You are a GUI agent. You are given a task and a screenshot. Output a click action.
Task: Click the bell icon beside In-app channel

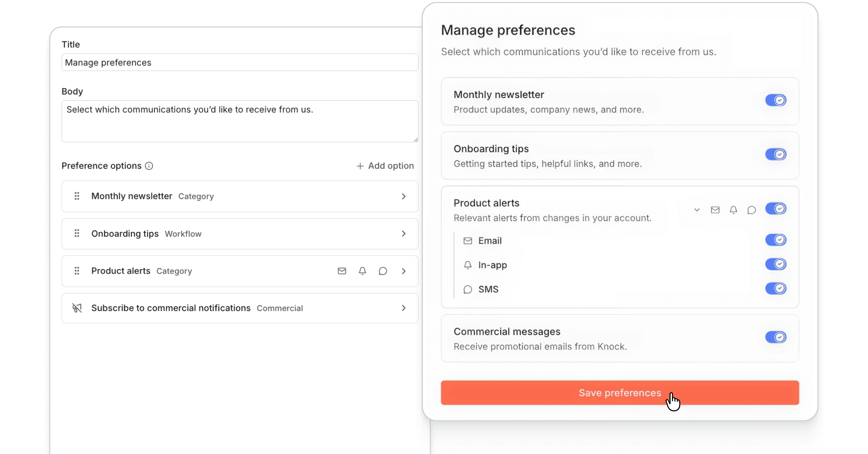[x=468, y=265]
